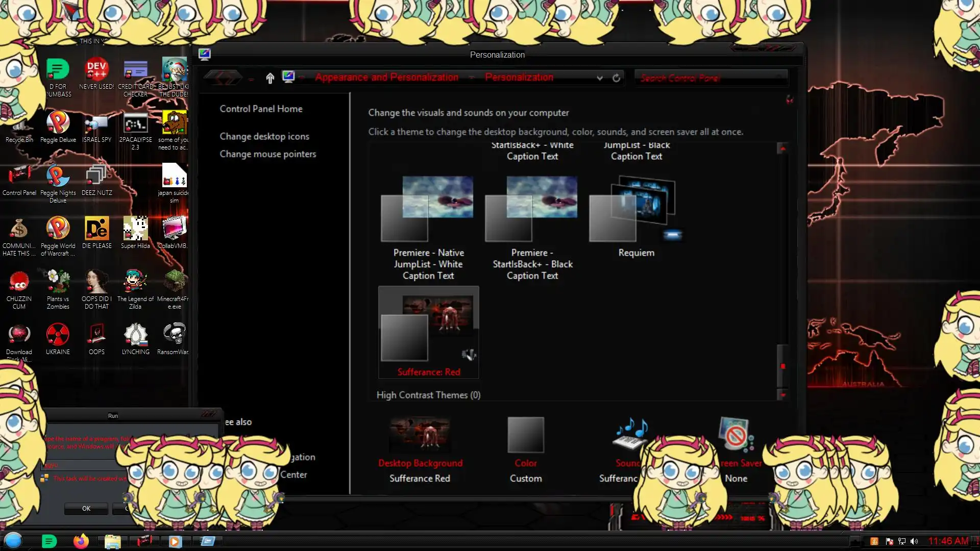Open the Peggle Deluxe desktop icon

point(58,122)
